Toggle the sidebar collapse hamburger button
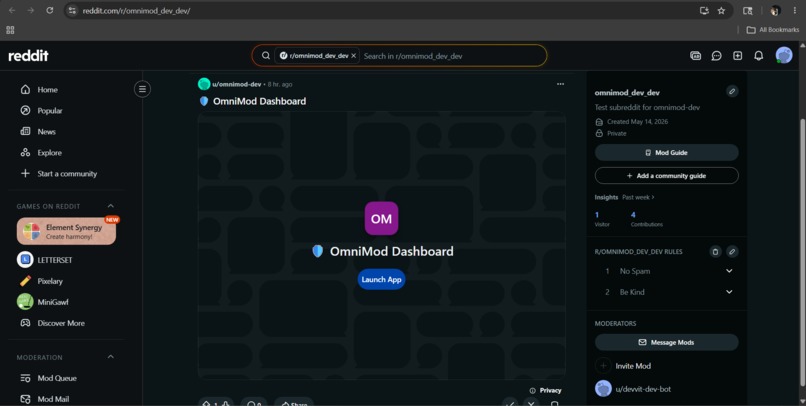 (142, 89)
